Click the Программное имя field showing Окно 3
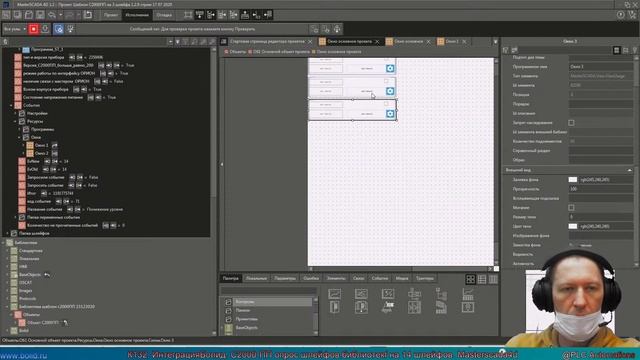 (601, 66)
